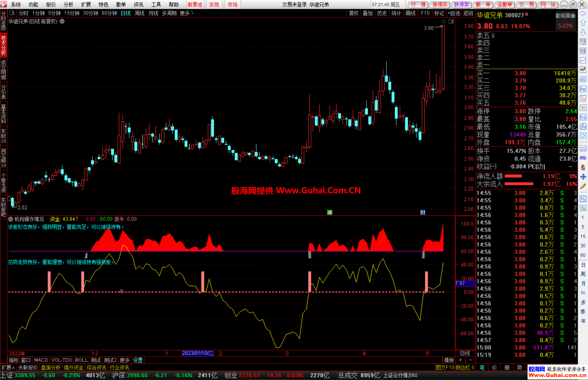The width and height of the screenshot is (588, 380).
Task: Expand the 扩展 panel at bottom left
Action: click(x=8, y=367)
